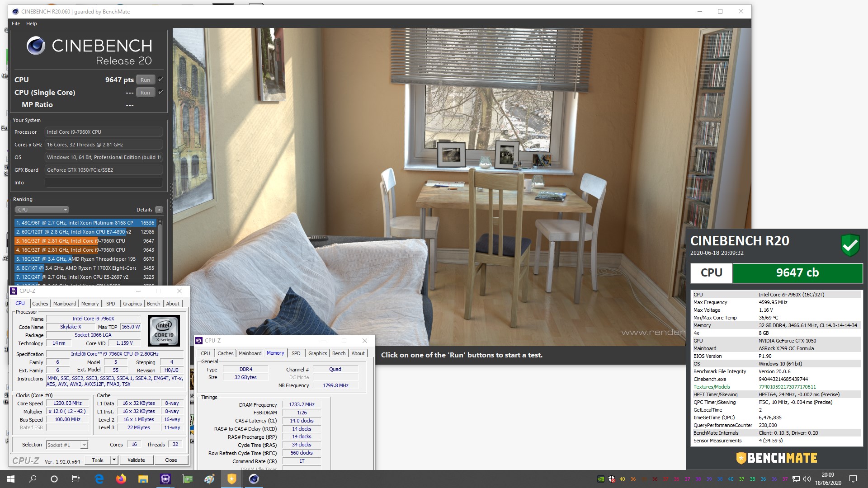
Task: Switch to Cinebench via taskbar icon
Action: [x=254, y=479]
